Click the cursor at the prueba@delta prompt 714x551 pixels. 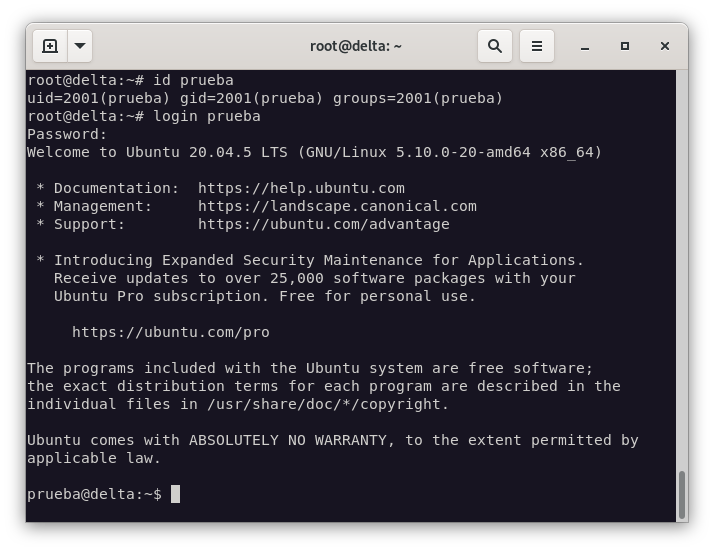click(175, 494)
